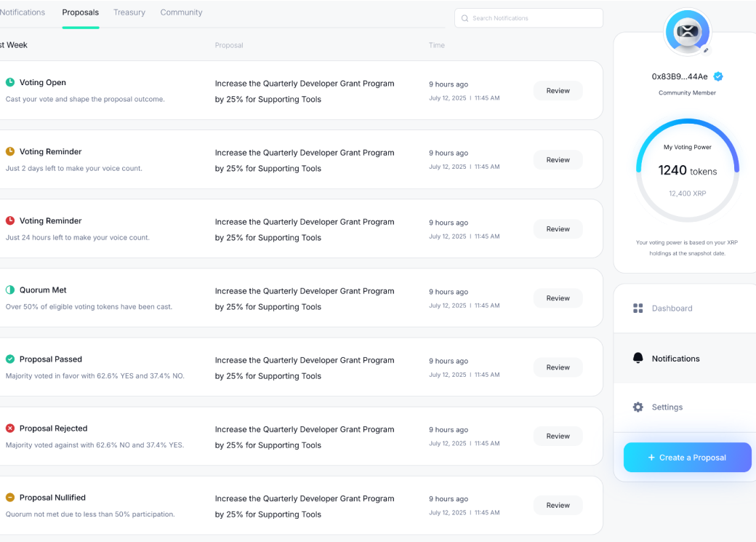
Task: Click the red Proposal Rejected X icon
Action: click(x=10, y=429)
